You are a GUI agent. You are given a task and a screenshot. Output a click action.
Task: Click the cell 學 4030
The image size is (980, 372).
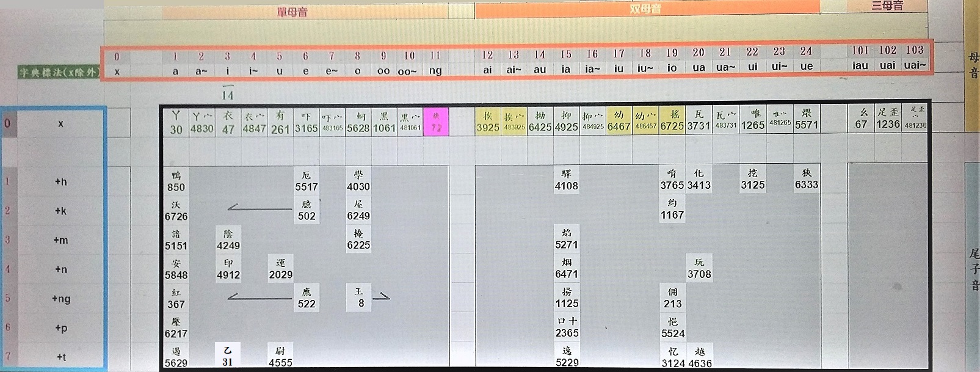point(358,181)
